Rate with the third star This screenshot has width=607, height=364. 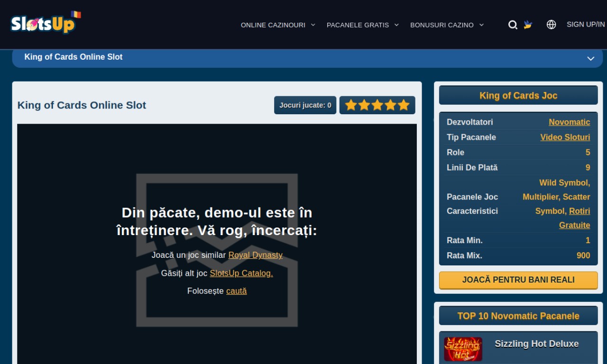click(x=377, y=105)
